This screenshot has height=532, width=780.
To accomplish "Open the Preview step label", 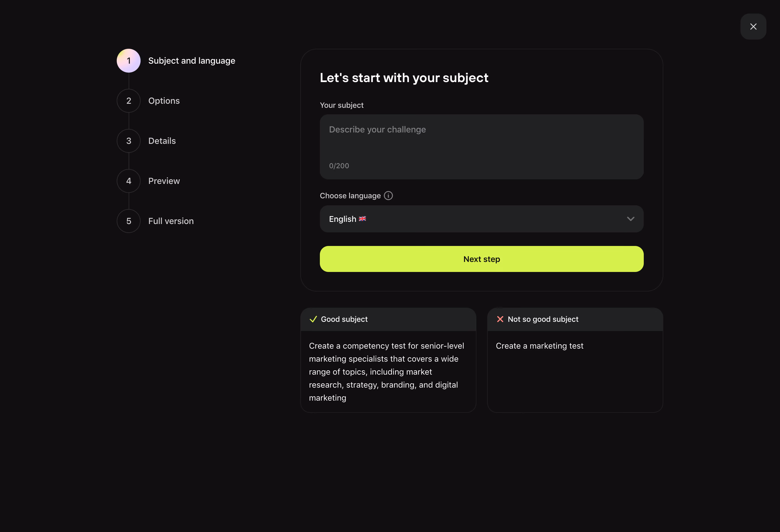I will pyautogui.click(x=164, y=181).
